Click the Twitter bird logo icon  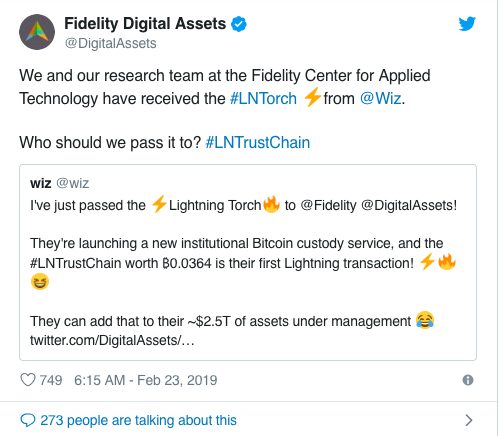[x=467, y=24]
